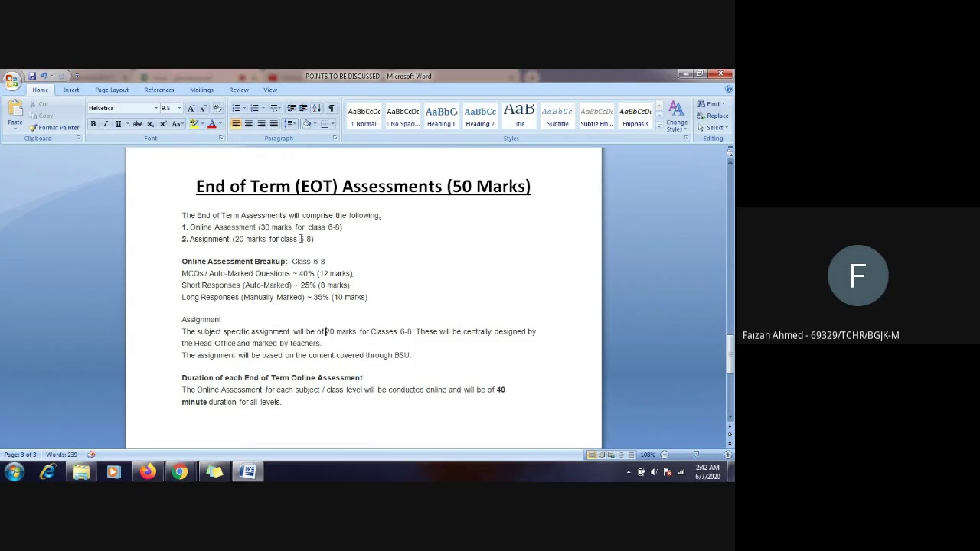Click the text highlight color button

pos(194,124)
